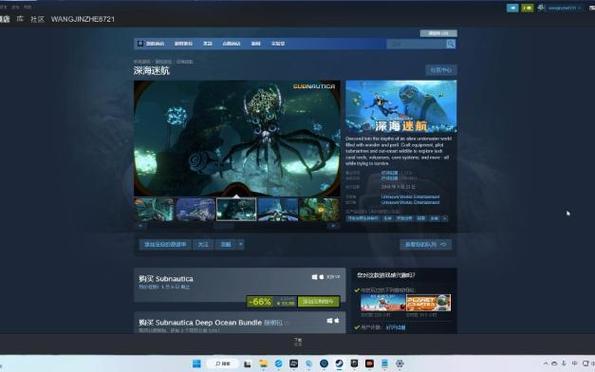The height and width of the screenshot is (372, 595).
Task: Open the second store navigation menu item
Action: click(x=183, y=44)
